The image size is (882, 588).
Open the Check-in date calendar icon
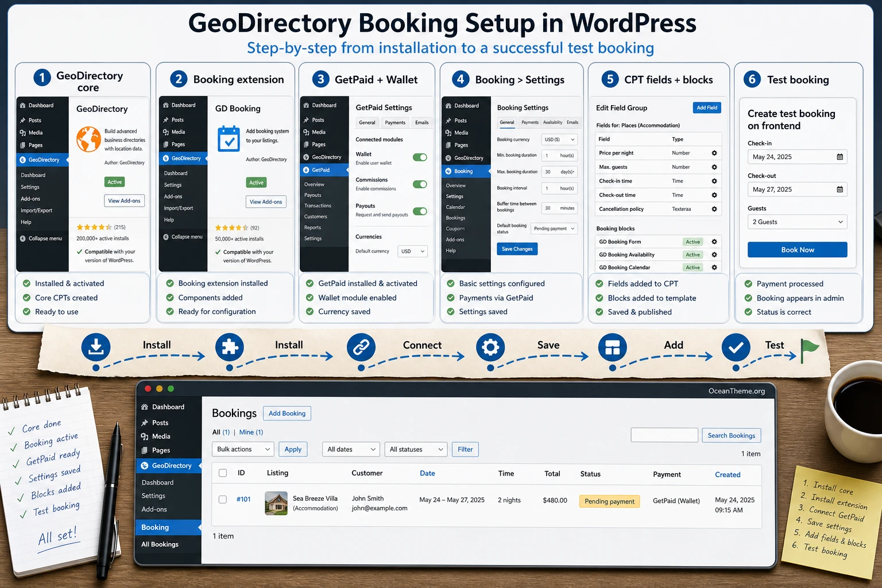(x=840, y=157)
